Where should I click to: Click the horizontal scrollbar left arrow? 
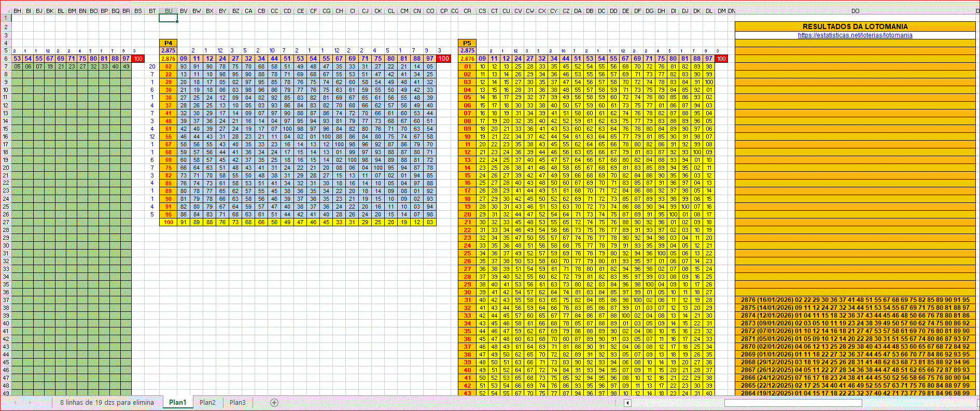click(x=627, y=403)
